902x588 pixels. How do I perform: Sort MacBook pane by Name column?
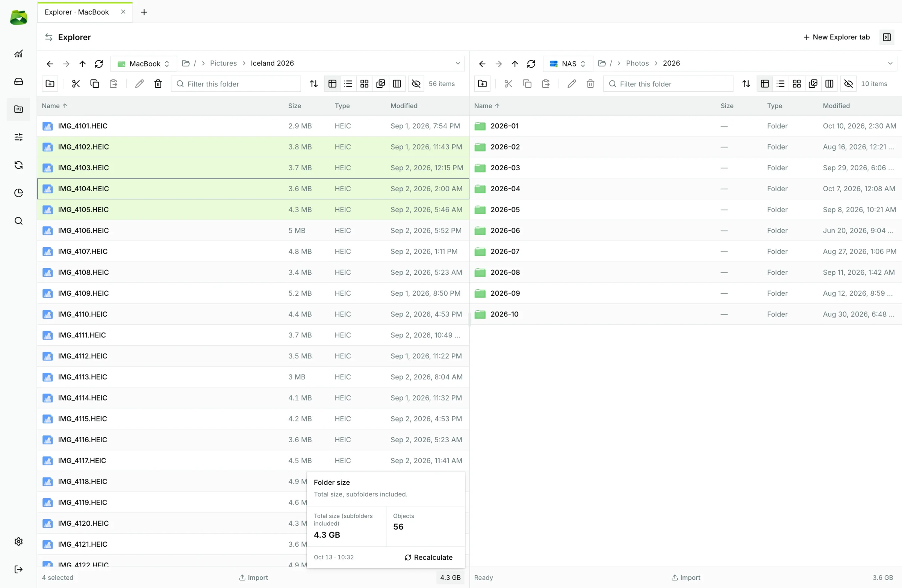click(54, 106)
